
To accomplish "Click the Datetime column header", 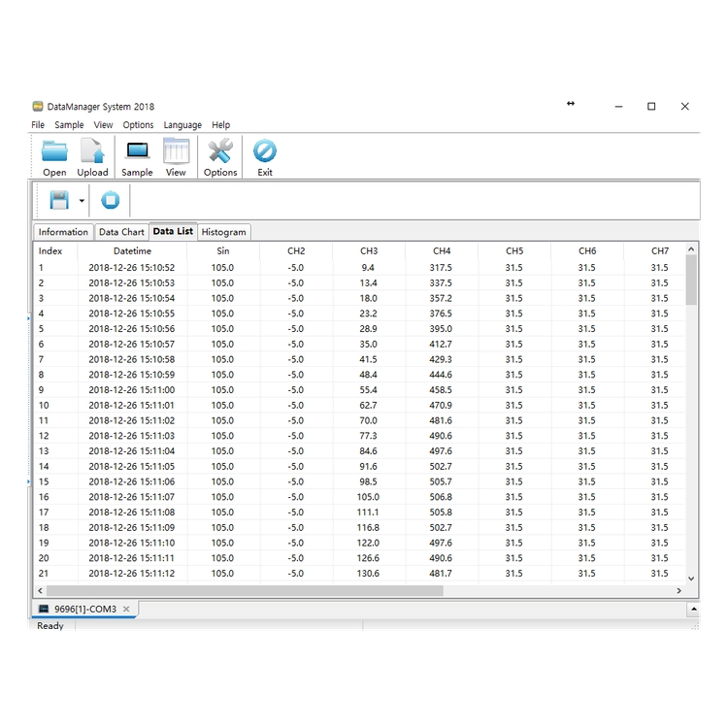I will (x=132, y=250).
